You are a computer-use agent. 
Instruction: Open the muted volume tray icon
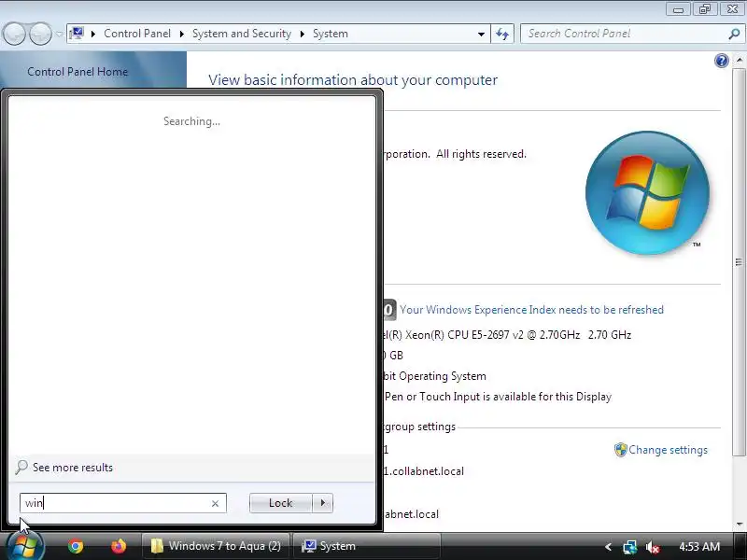(x=652, y=547)
